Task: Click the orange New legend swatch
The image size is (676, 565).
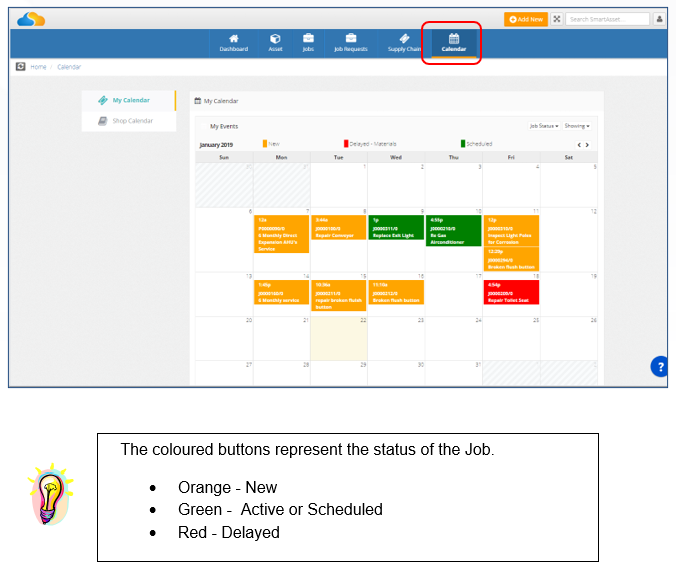Action: pos(265,144)
